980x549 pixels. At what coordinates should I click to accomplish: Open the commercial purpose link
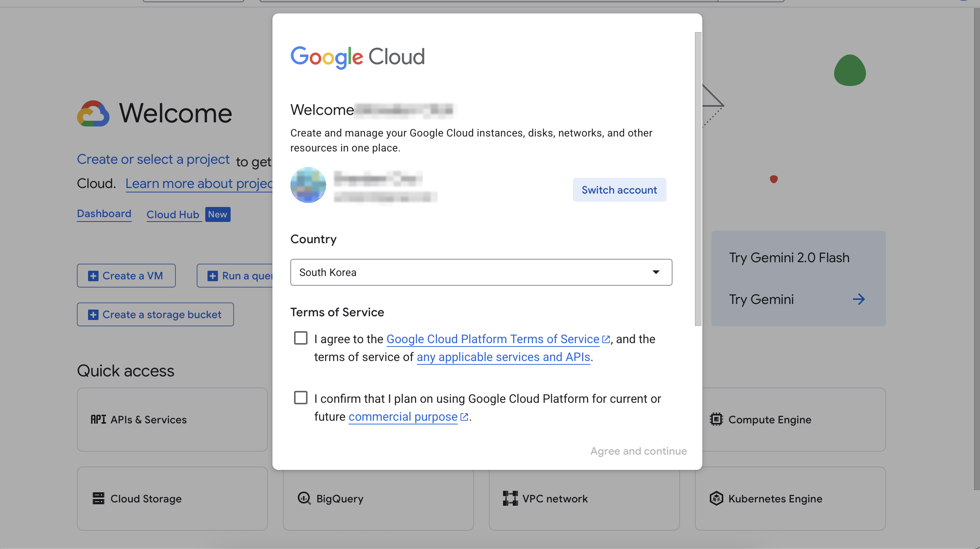click(x=403, y=417)
